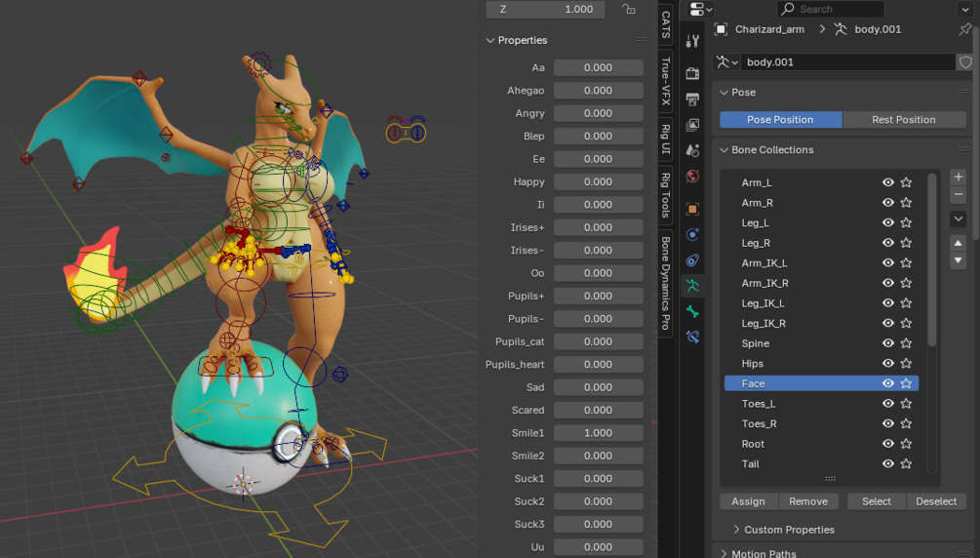Open the Object Constraints tab icon

click(x=692, y=260)
